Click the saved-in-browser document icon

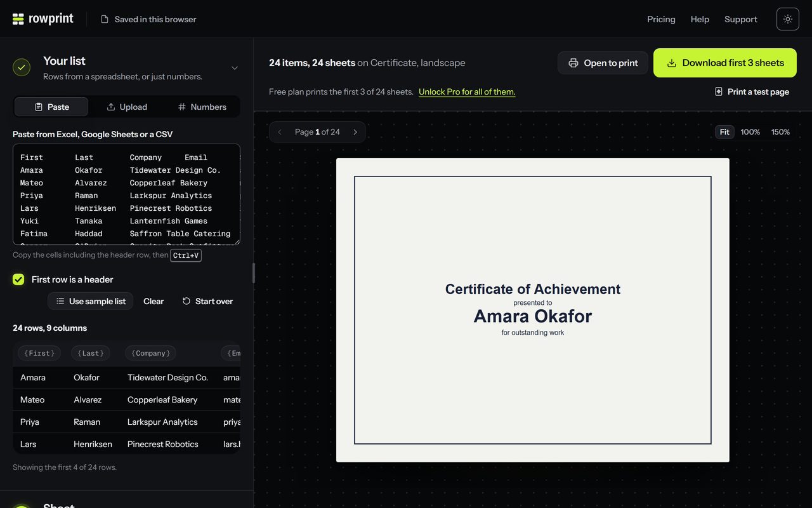[x=105, y=20]
